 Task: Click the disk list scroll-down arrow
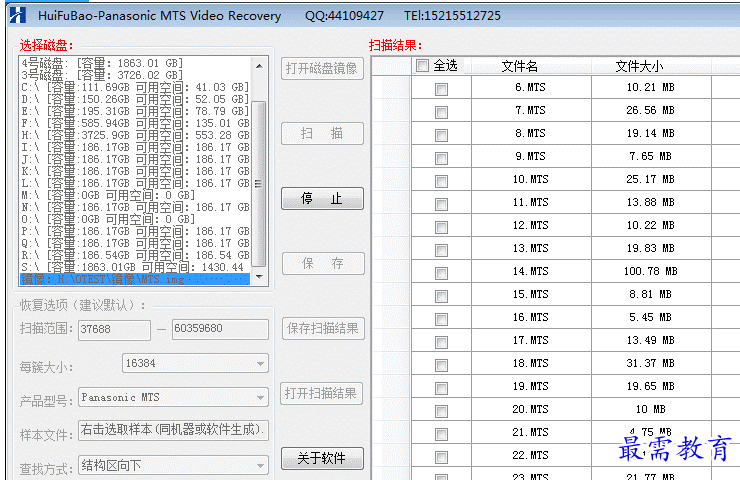[x=259, y=277]
